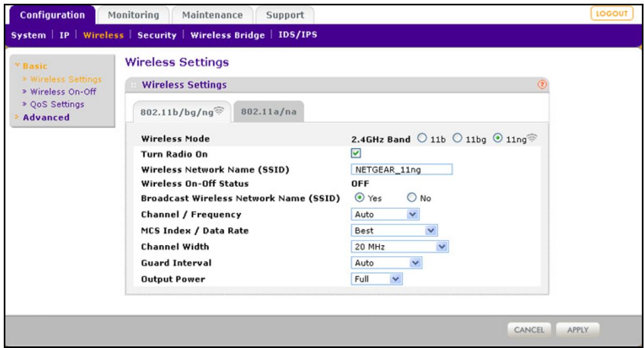
Task: Click the Wireless On-Off Status OFF value
Action: click(360, 184)
